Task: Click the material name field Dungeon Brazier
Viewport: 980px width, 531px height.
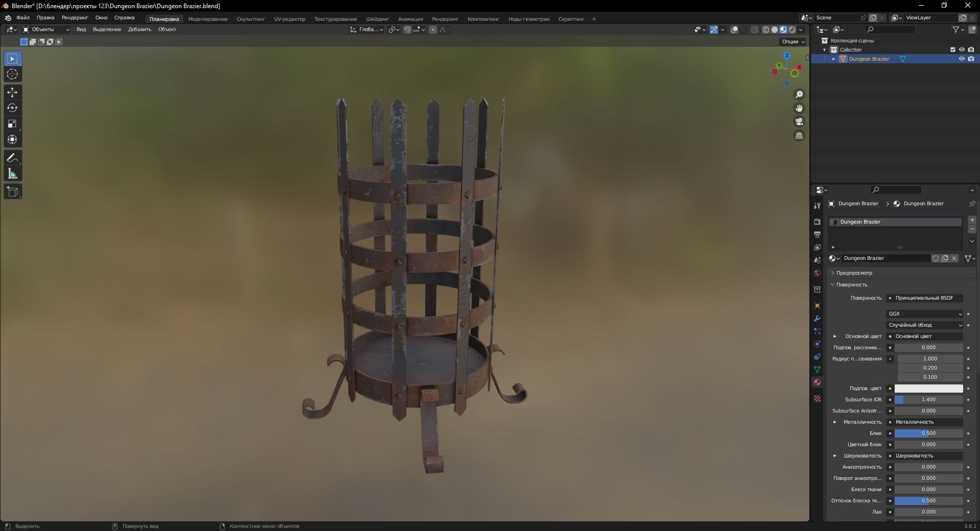Action: pyautogui.click(x=886, y=258)
